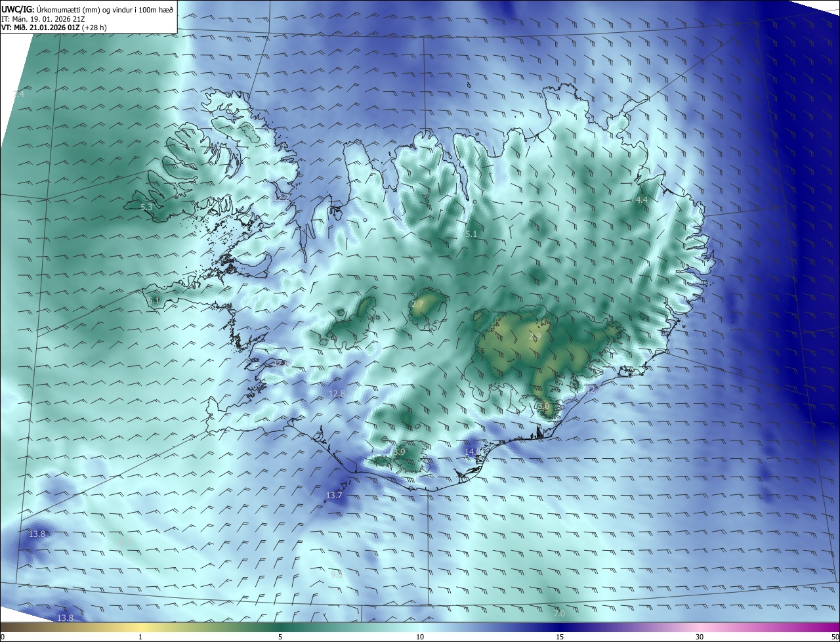Click the 2.7 value on Hofsjökull glacier

[x=418, y=305]
